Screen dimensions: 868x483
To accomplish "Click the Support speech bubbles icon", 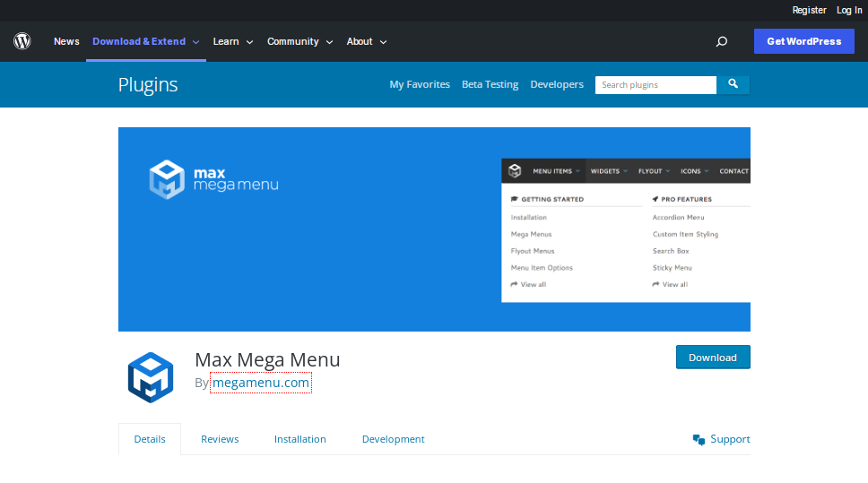I will (699, 439).
